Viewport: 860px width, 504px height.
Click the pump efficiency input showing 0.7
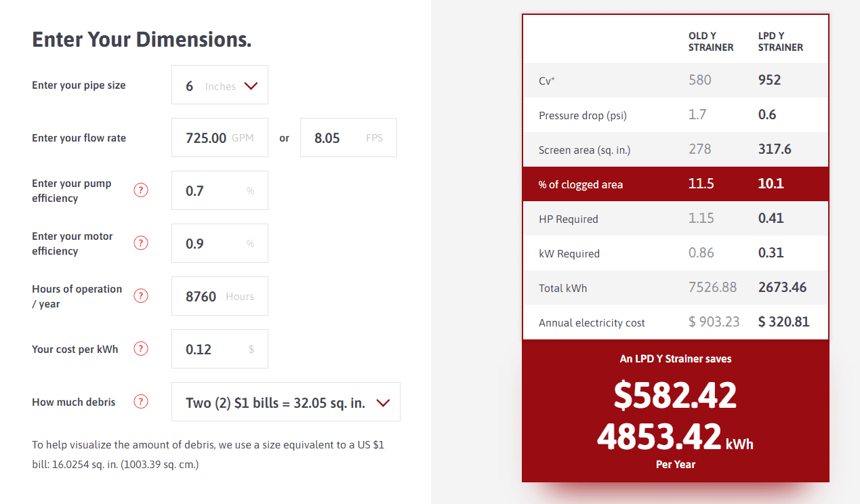click(x=220, y=190)
